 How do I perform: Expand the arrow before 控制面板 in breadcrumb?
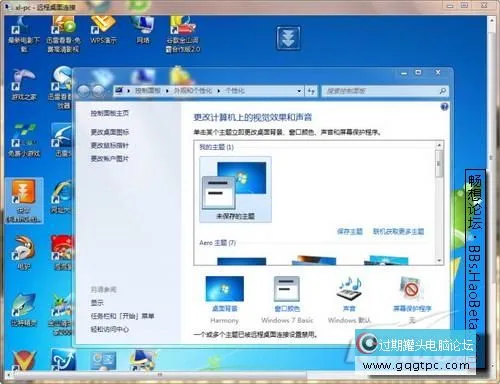pos(129,91)
